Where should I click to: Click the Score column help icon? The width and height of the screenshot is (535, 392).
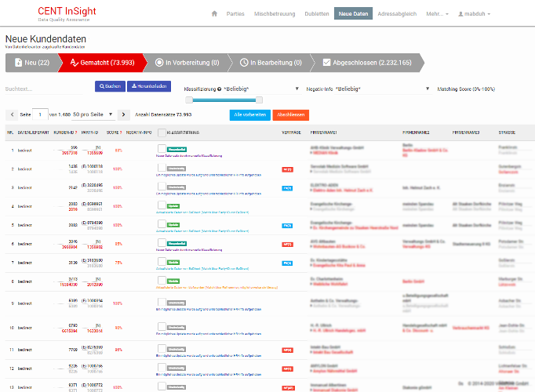122,132
